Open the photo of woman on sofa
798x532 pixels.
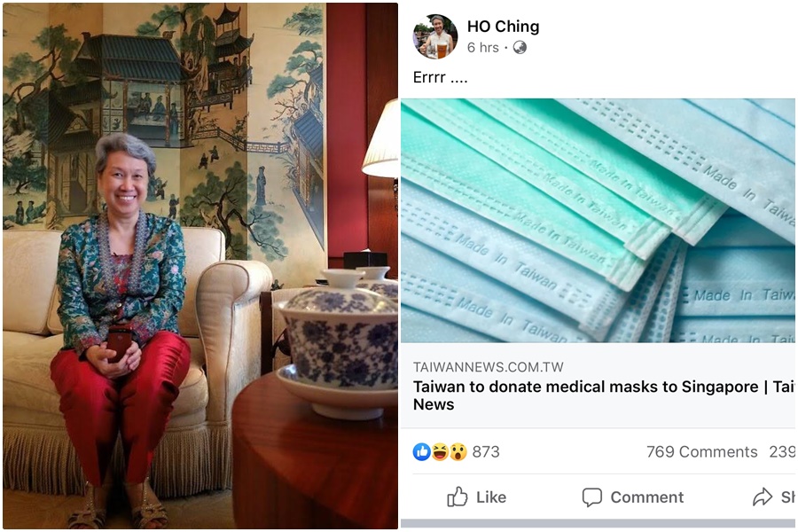coord(200,266)
